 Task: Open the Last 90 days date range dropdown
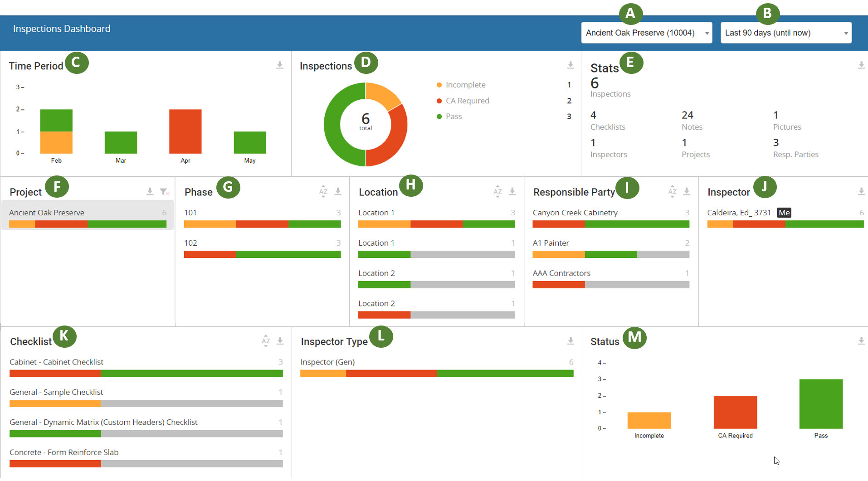(786, 33)
